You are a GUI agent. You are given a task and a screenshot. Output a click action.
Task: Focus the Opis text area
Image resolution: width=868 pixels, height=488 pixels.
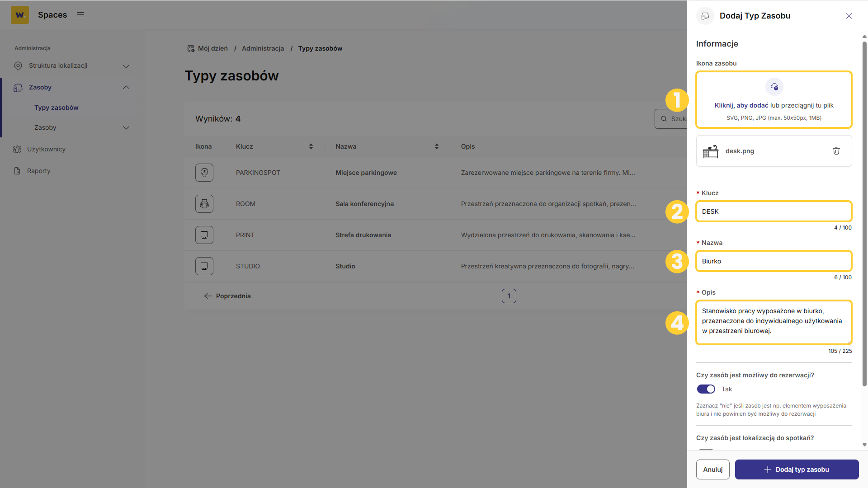[774, 323]
